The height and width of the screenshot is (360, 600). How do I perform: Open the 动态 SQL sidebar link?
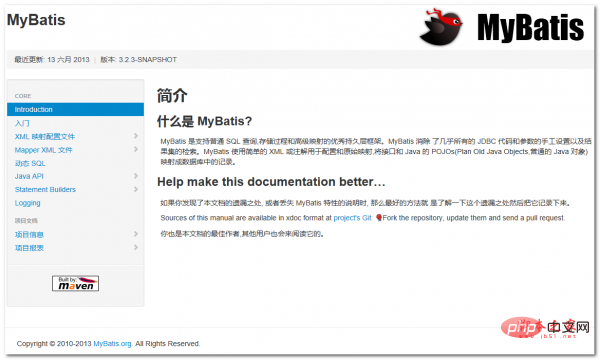30,163
